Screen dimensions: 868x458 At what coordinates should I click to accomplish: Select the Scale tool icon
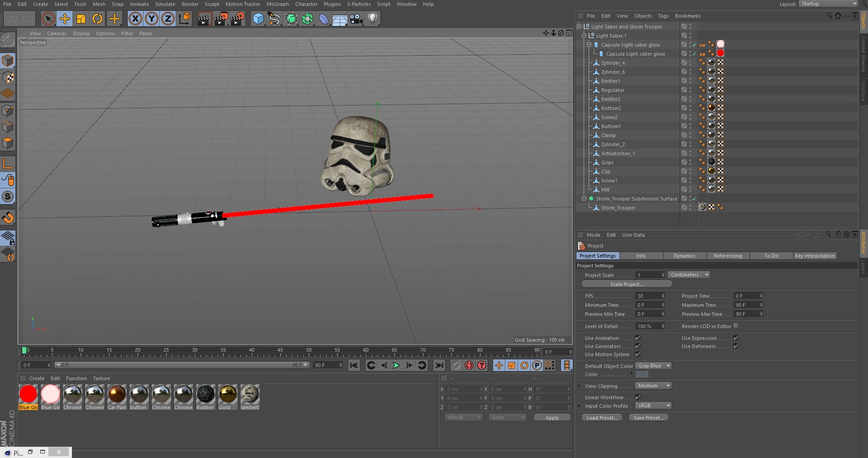(81, 19)
